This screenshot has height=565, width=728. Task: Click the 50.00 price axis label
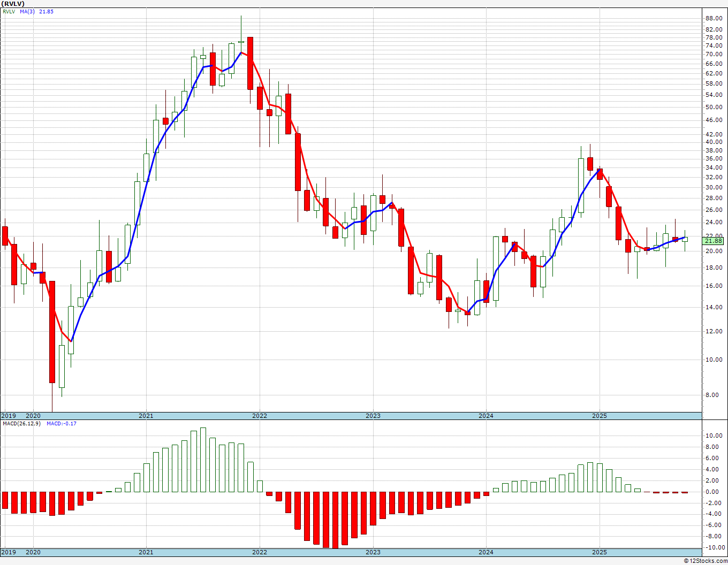tap(714, 107)
